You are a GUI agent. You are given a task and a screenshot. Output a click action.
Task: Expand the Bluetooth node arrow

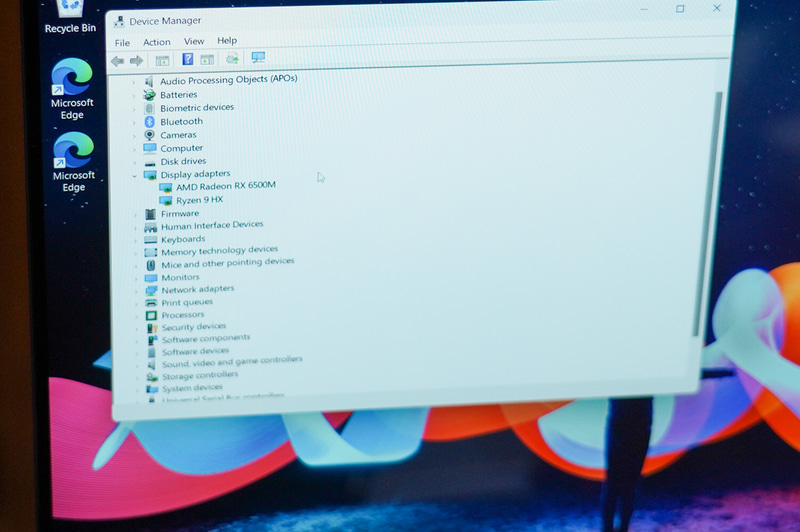point(134,122)
